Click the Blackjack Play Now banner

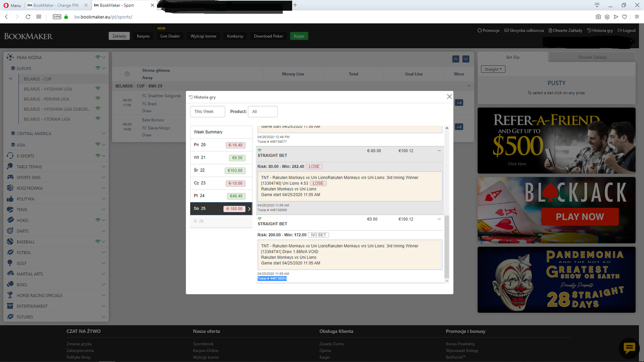557,210
